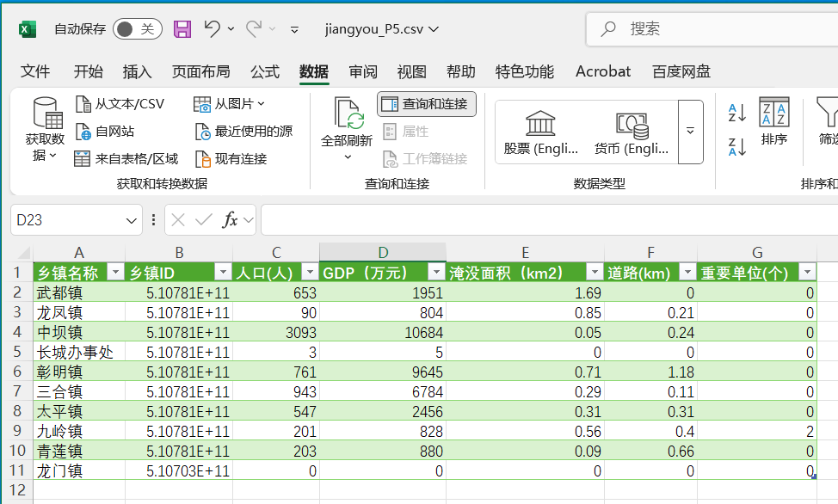The height and width of the screenshot is (504, 838).
Task: Open the 帮助 tab
Action: [460, 71]
